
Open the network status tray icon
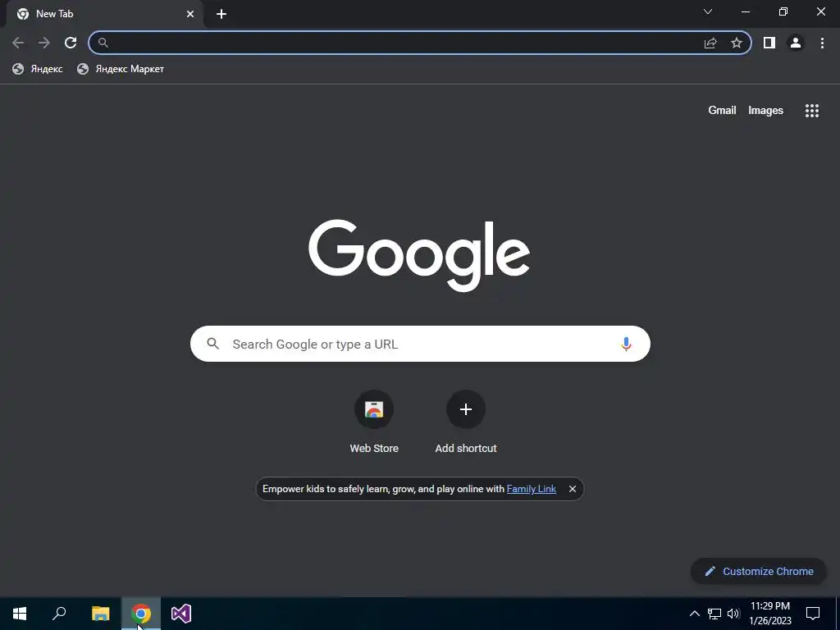[714, 614]
